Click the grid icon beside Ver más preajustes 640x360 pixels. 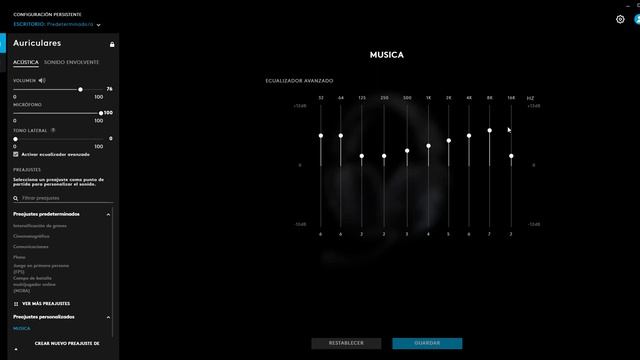tap(16, 304)
